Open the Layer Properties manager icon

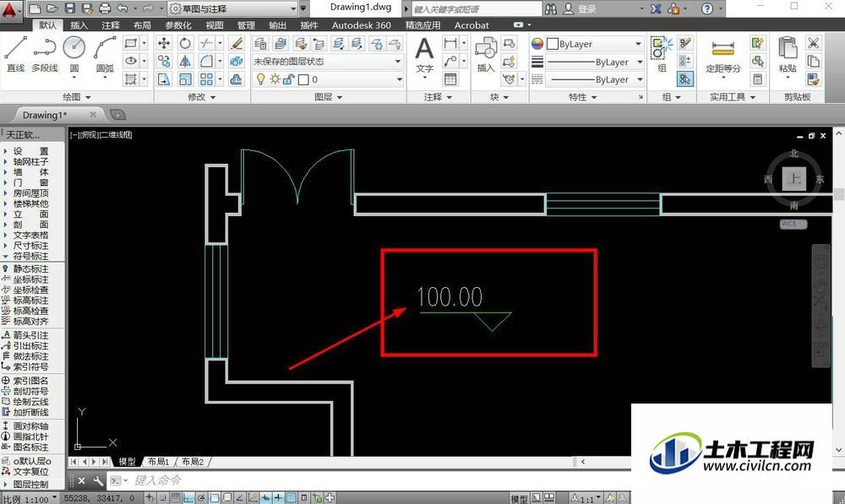tap(261, 44)
